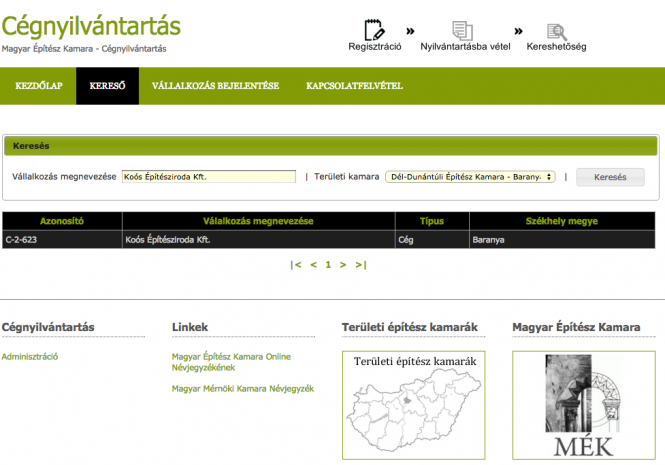This screenshot has height=465, width=665.
Task: Click the Kereshetőség label in header
Action: pyautogui.click(x=556, y=47)
